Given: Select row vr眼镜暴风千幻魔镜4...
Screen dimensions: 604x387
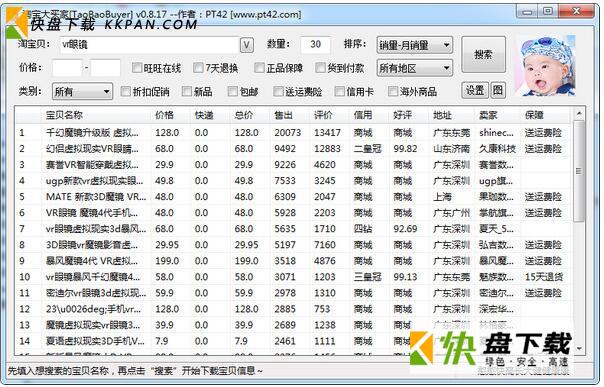Looking at the screenshot, I should (x=293, y=277).
